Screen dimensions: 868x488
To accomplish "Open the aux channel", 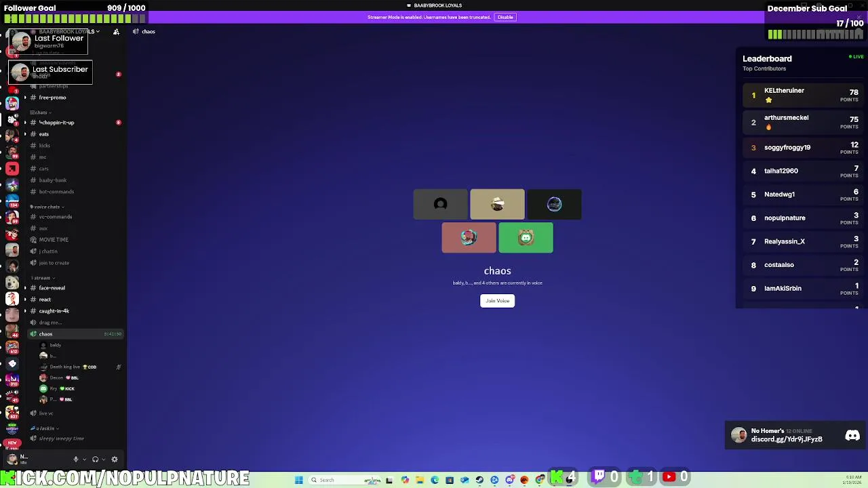I will tap(43, 228).
